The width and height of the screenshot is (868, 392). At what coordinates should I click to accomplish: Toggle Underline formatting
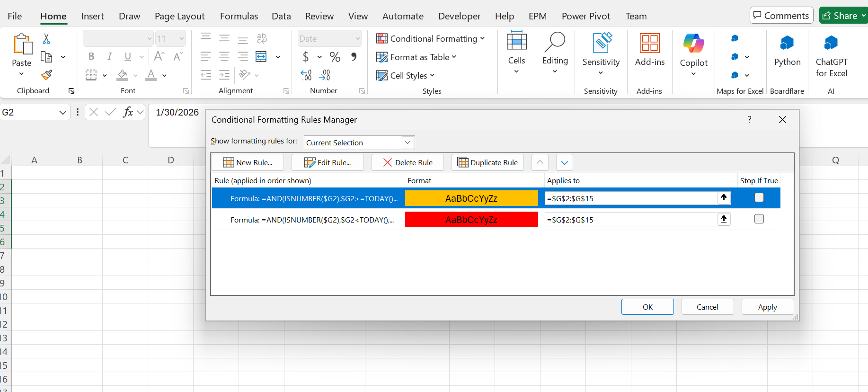[x=128, y=57]
